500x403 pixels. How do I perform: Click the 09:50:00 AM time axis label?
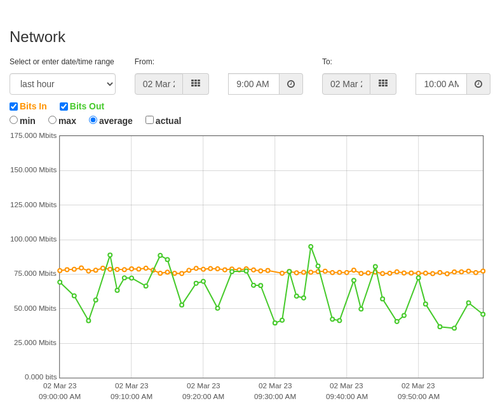click(418, 397)
